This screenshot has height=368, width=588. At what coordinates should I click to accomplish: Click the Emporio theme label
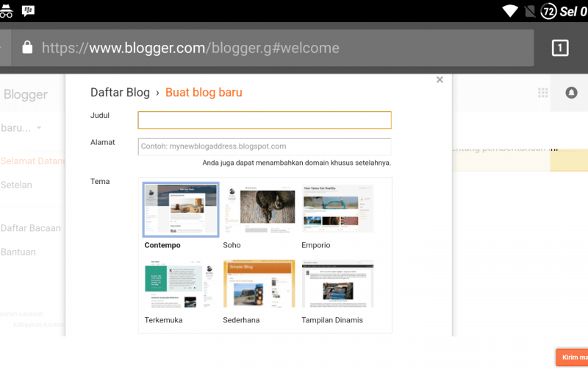(316, 245)
